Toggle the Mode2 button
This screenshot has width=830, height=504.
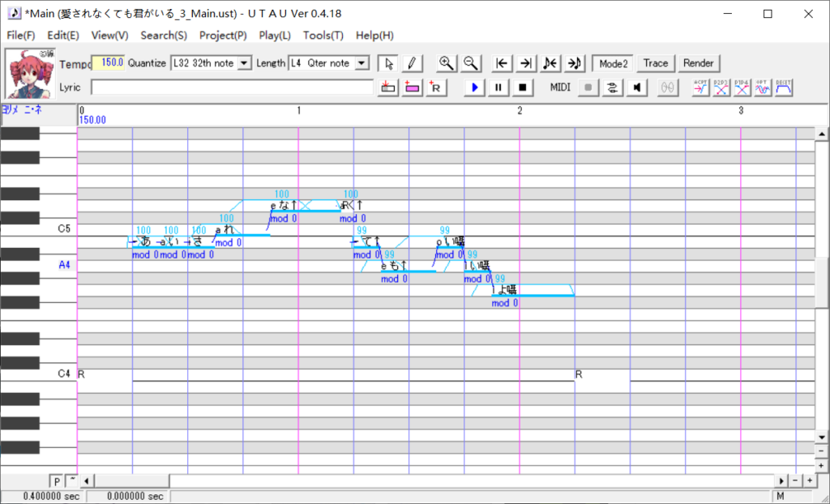point(613,63)
